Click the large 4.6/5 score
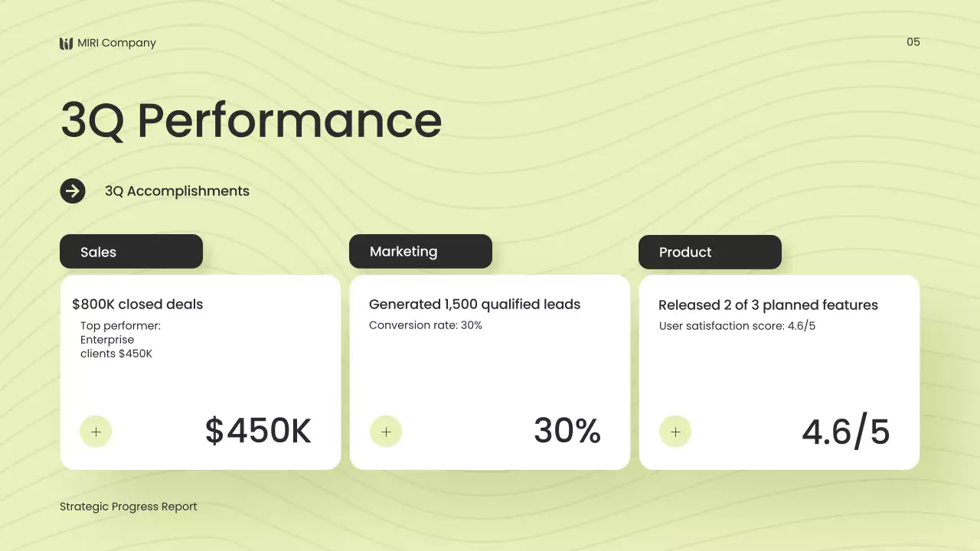 click(845, 432)
